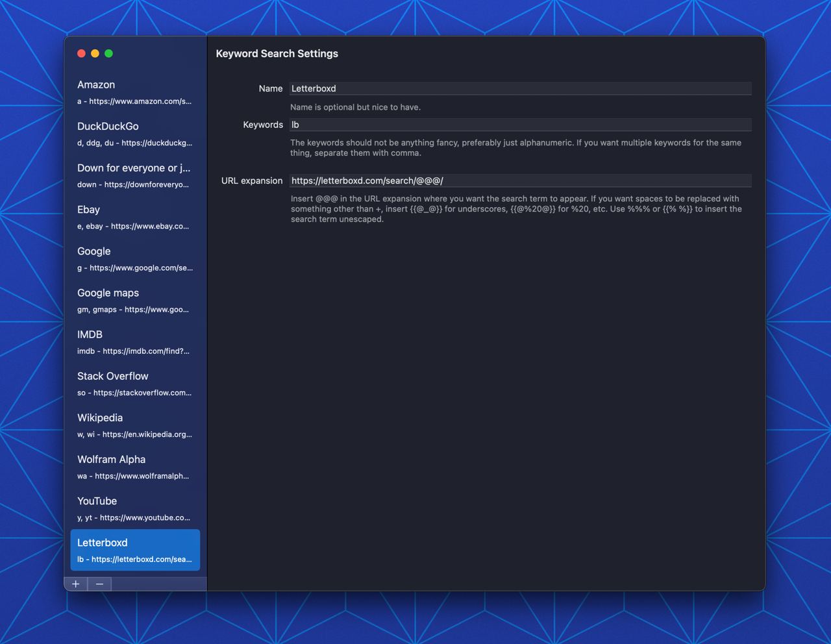The height and width of the screenshot is (644, 831).
Task: Select the YouTube search entry
Action: coord(135,508)
